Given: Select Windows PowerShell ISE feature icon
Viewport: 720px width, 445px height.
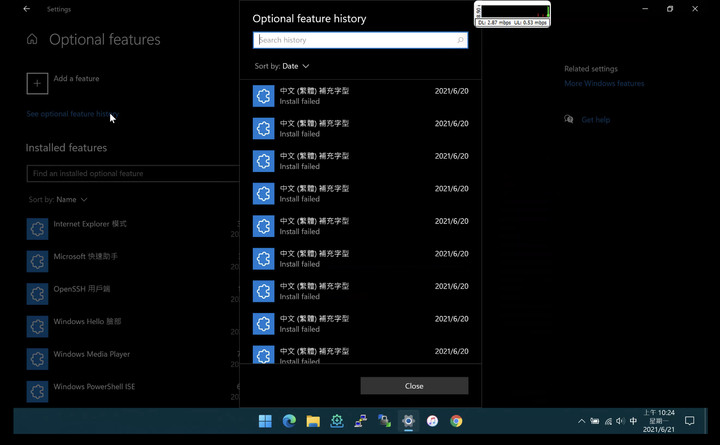Looking at the screenshot, I should pos(37,392).
